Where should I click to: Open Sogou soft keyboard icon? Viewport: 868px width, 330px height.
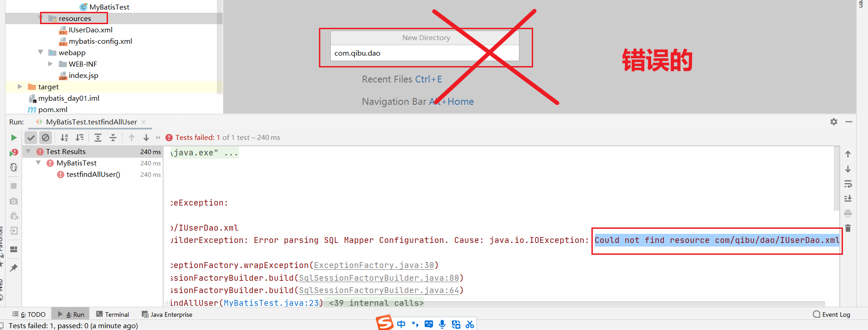point(429,324)
